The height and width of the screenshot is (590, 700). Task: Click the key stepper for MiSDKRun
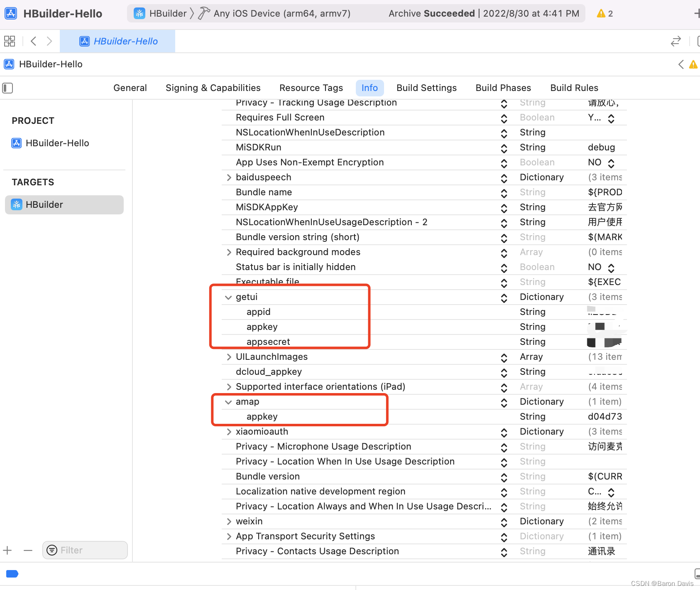[504, 148]
